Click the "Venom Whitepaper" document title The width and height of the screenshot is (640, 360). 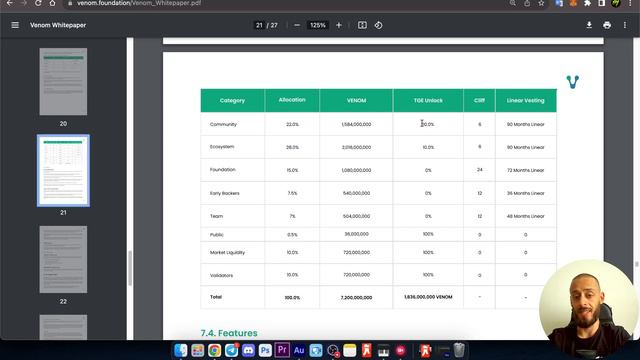pyautogui.click(x=58, y=25)
